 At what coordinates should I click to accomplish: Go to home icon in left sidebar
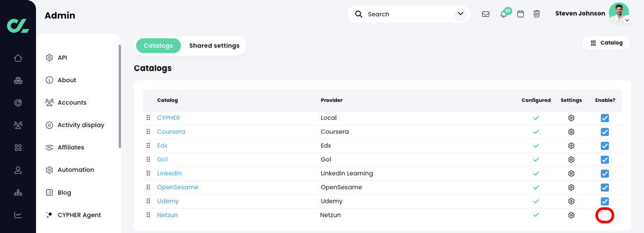pyautogui.click(x=18, y=58)
